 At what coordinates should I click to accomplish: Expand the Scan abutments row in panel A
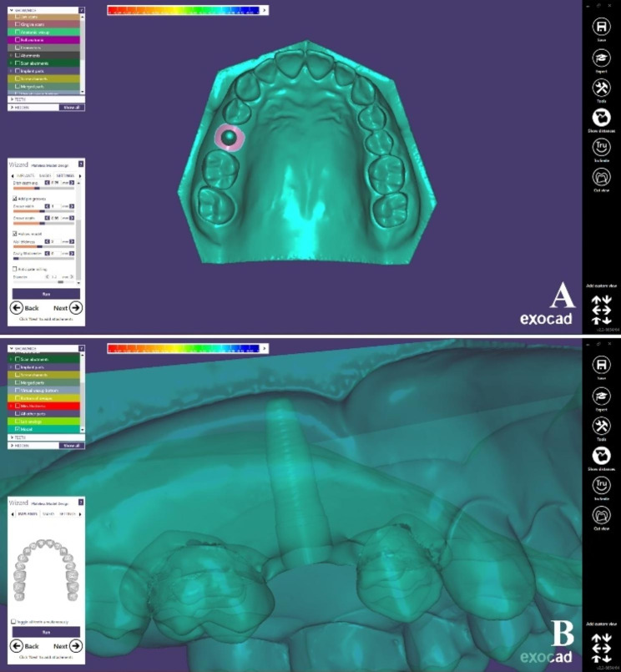click(11, 63)
